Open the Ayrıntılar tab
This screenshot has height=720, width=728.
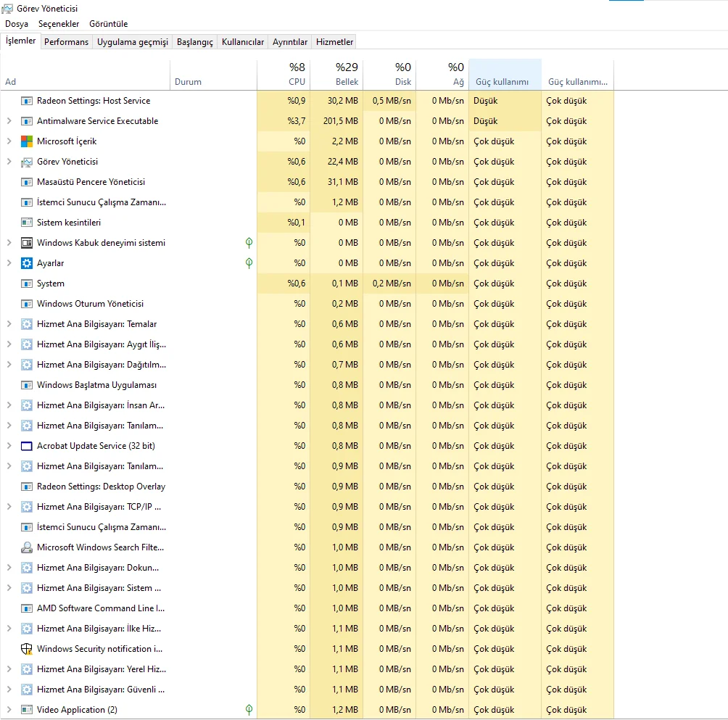click(x=290, y=42)
